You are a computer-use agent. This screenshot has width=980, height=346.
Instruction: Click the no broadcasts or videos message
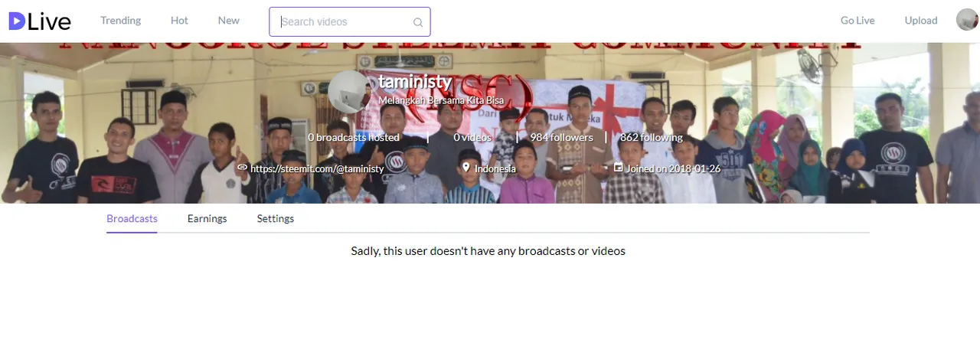488,251
